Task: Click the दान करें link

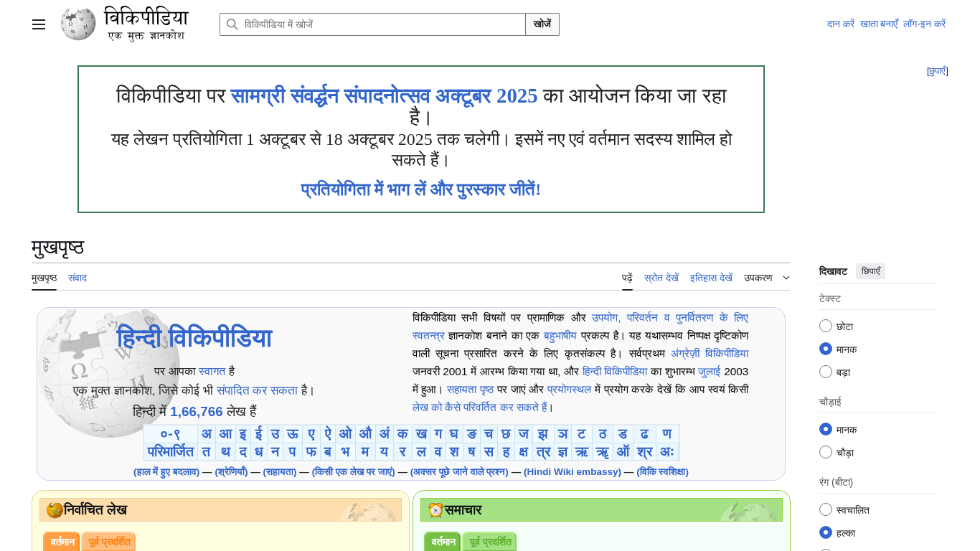Action: pos(841,24)
